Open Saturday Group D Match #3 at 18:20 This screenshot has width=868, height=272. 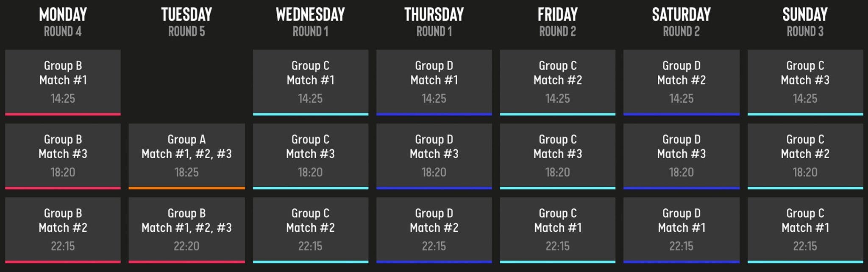click(682, 156)
